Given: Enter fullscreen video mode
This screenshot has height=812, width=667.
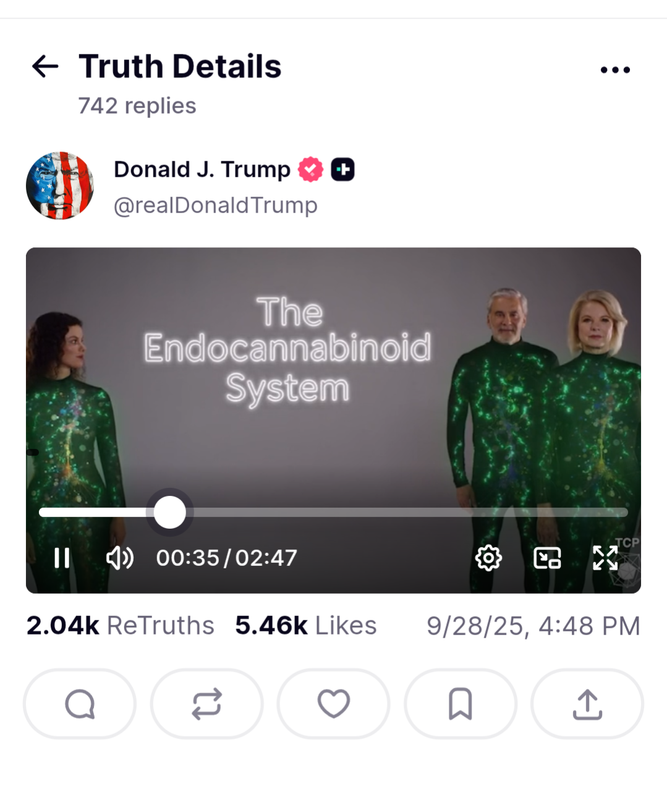Looking at the screenshot, I should 605,558.
